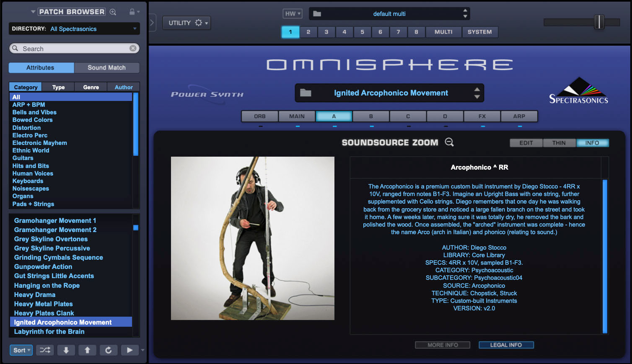Switch to Sound Match mode
The image size is (632, 364).
pyautogui.click(x=107, y=67)
